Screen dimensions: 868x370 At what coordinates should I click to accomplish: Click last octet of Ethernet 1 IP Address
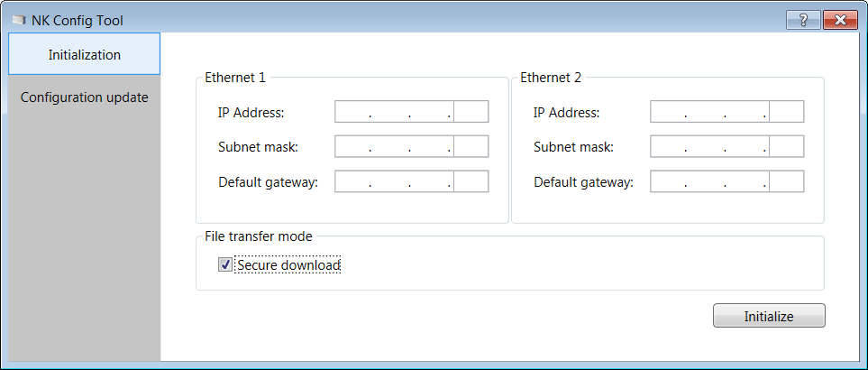click(x=471, y=112)
